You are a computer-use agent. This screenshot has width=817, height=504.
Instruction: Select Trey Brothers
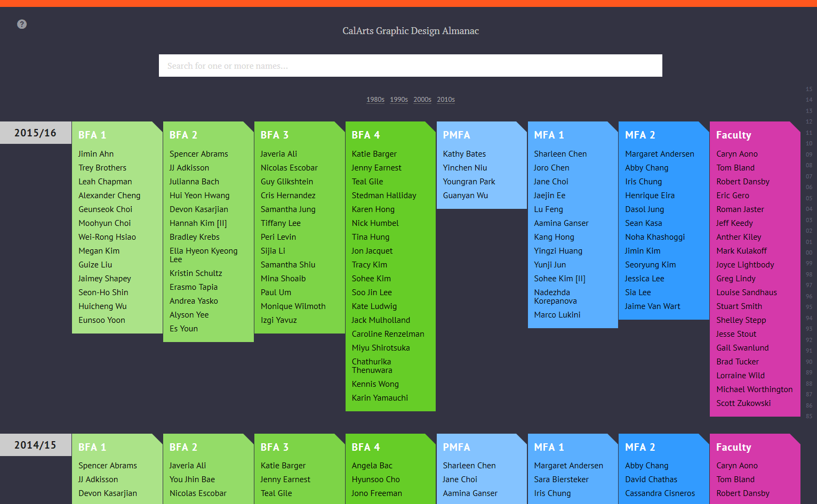pos(102,168)
